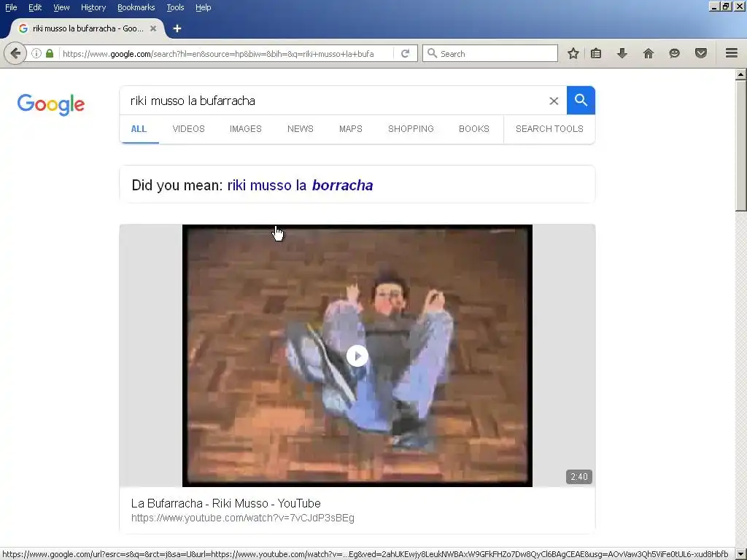Reload the current page
This screenshot has height=560, width=747.
pyautogui.click(x=406, y=53)
